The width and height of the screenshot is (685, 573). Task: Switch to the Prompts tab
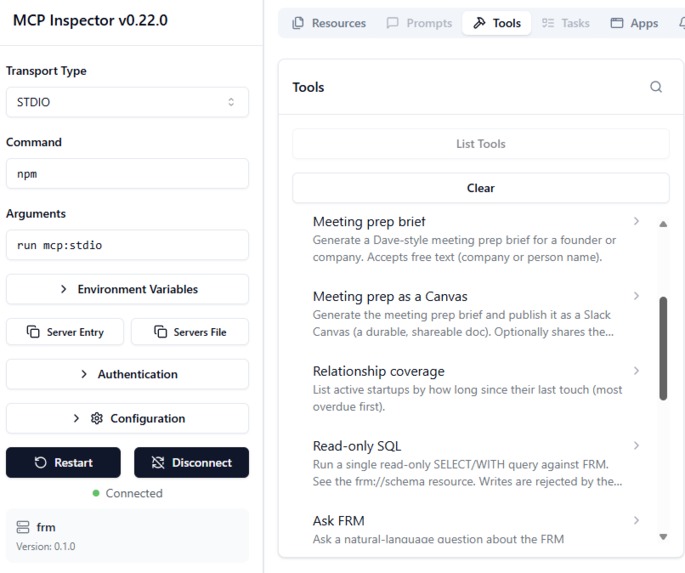[419, 23]
